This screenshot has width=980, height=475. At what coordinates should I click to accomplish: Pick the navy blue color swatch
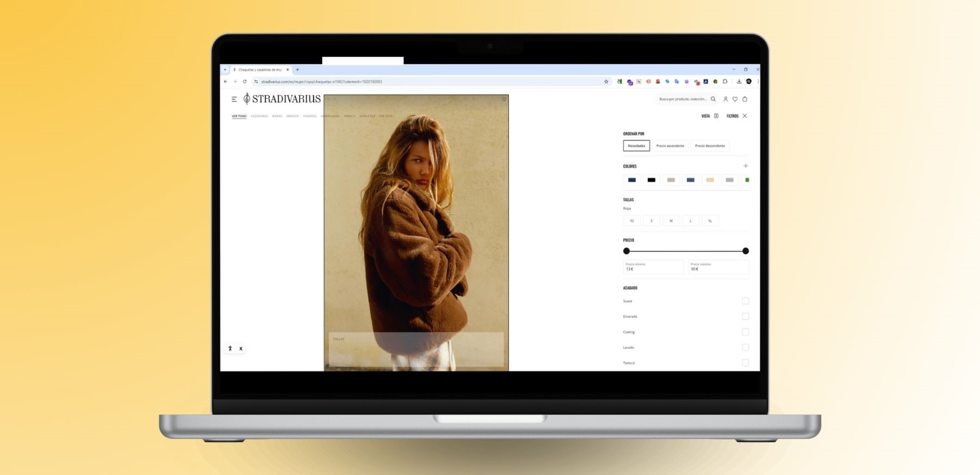[x=632, y=180]
